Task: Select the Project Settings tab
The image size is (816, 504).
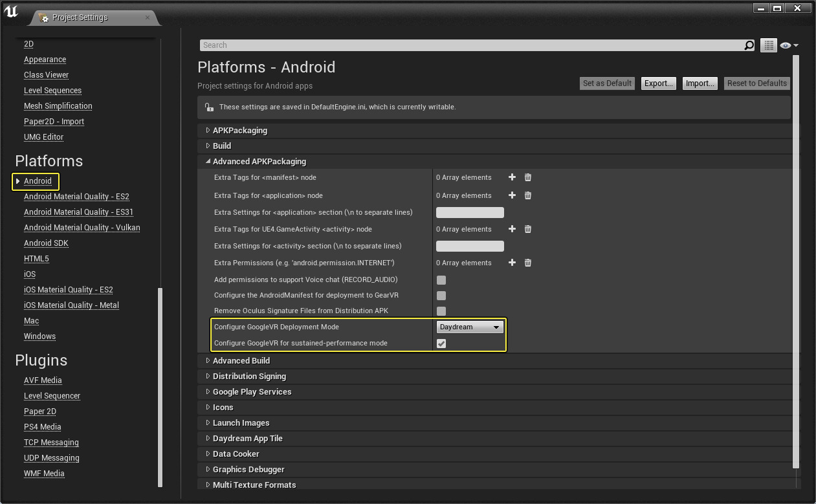Action: (x=80, y=17)
